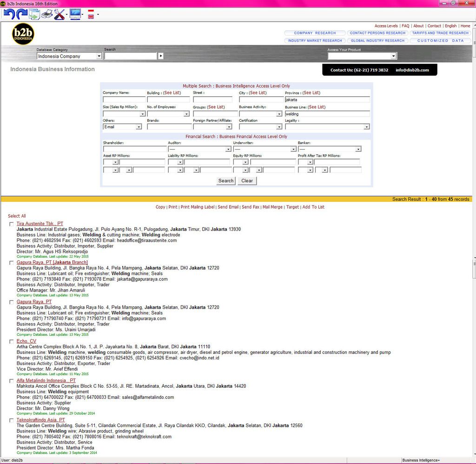The width and height of the screenshot is (476, 464).
Task: Open the Customized Data tab
Action: [440, 40]
